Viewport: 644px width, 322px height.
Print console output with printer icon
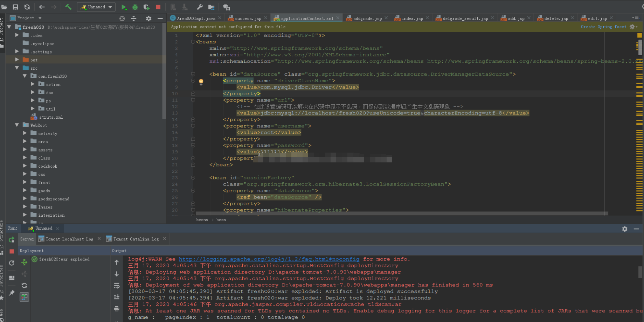[117, 308]
